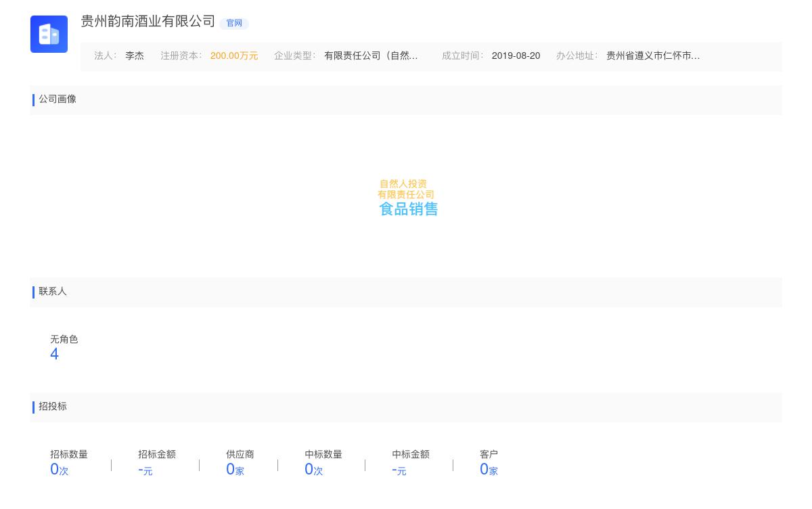
Task: Click the 有限责任公司 word cloud tag
Action: coord(406,195)
